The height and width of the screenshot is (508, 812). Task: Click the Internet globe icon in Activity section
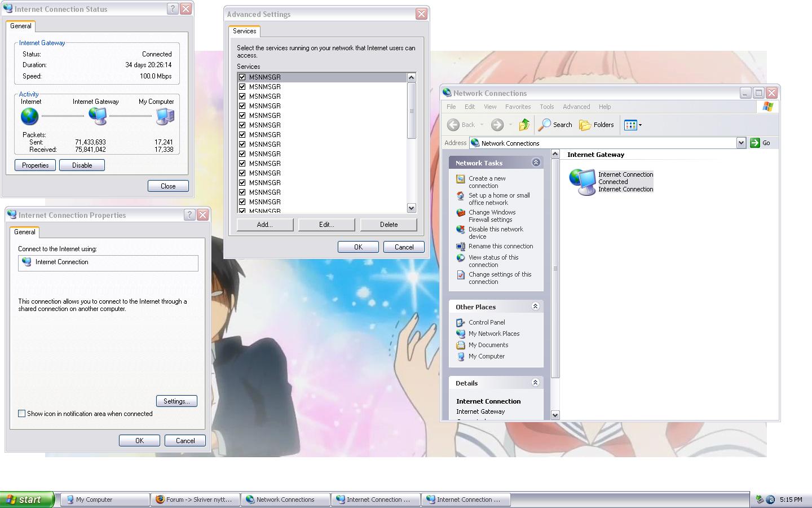pos(29,116)
